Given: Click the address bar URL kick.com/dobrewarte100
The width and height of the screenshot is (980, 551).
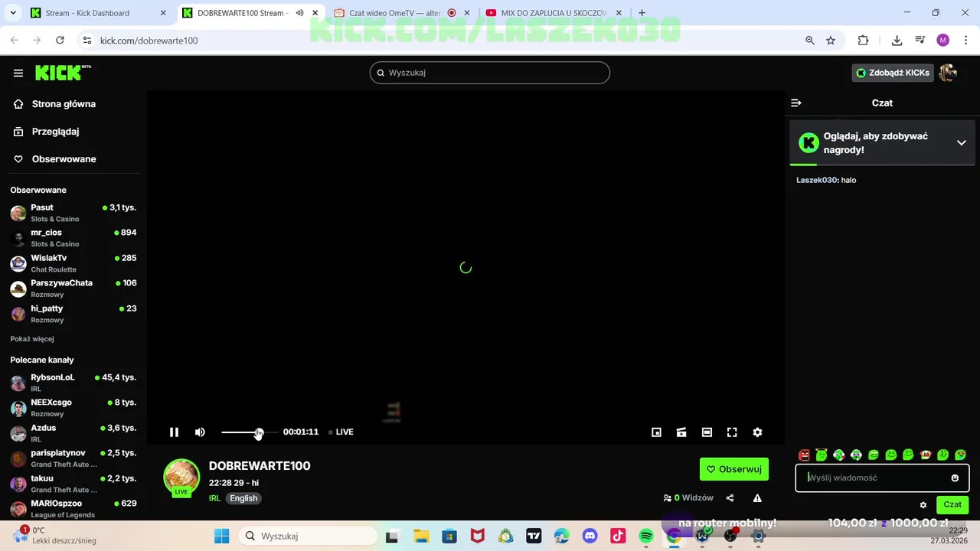Looking at the screenshot, I should [x=149, y=41].
